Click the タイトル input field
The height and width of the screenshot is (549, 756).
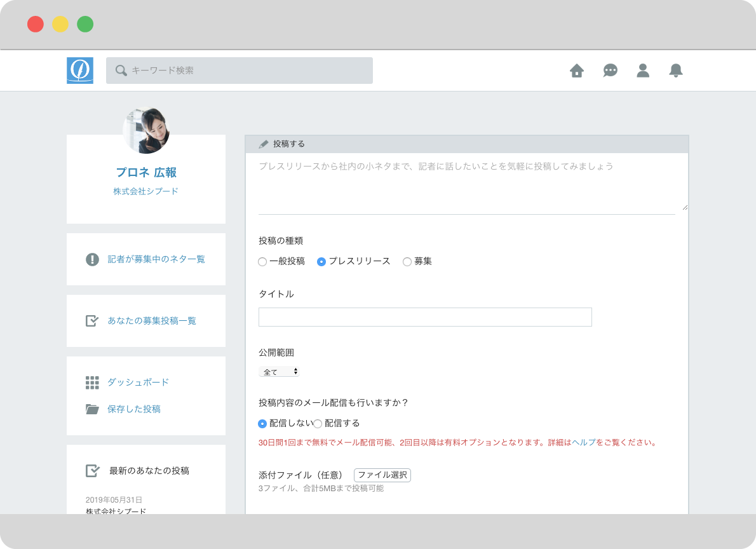pos(425,317)
